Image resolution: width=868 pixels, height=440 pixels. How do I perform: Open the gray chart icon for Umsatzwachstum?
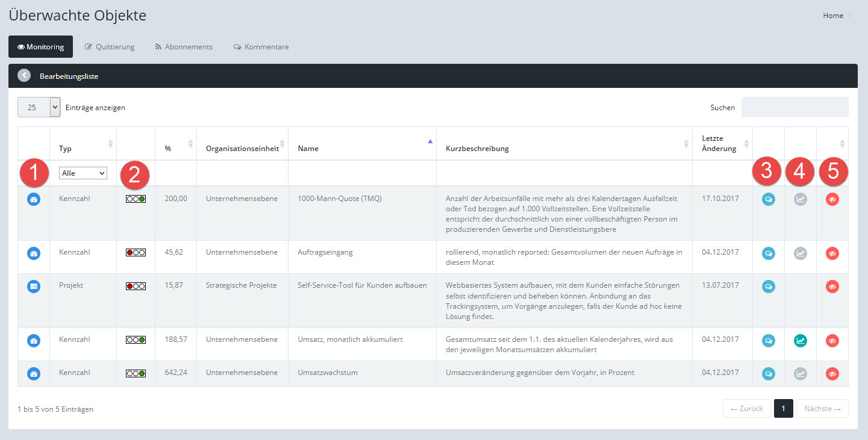coord(800,374)
